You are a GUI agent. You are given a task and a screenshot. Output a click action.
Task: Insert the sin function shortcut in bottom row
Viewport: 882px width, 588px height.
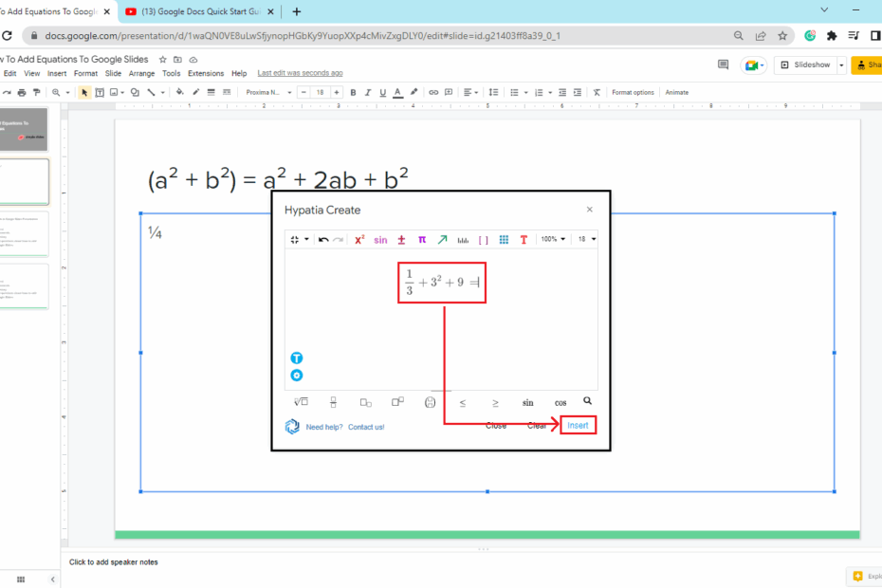(527, 403)
